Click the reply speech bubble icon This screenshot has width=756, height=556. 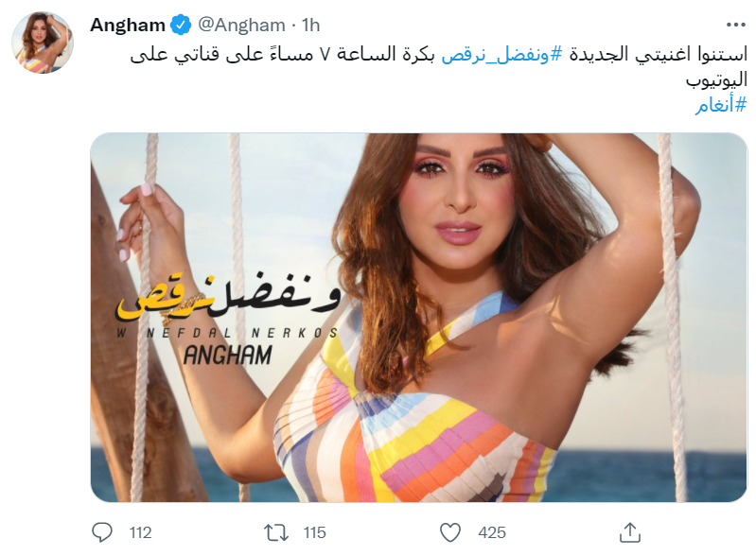point(102,532)
